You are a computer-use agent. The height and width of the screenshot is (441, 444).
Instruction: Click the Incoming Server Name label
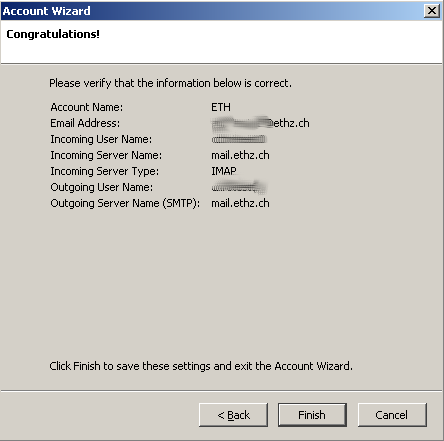tap(106, 155)
